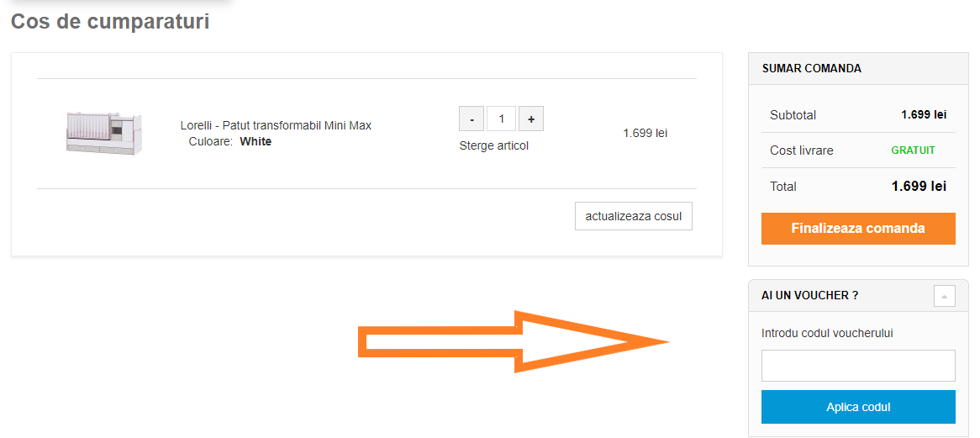Focus the voucher code input field
This screenshot has width=980, height=438.
tap(857, 366)
